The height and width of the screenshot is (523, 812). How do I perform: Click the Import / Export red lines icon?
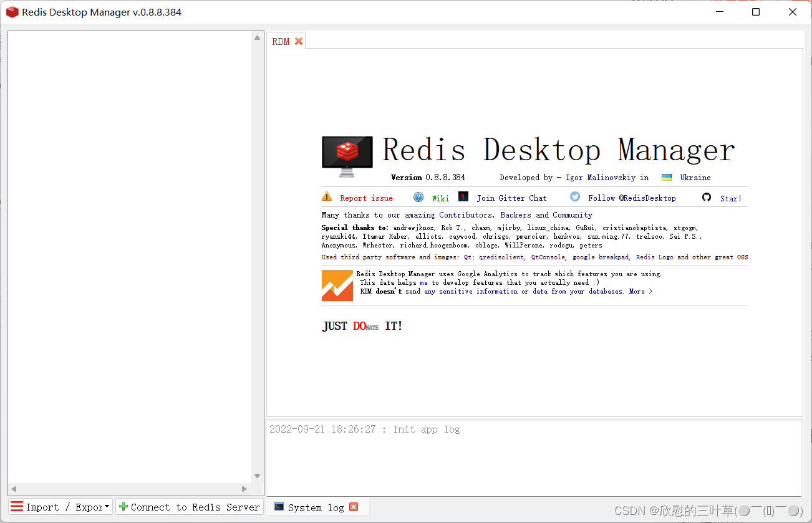tap(17, 507)
